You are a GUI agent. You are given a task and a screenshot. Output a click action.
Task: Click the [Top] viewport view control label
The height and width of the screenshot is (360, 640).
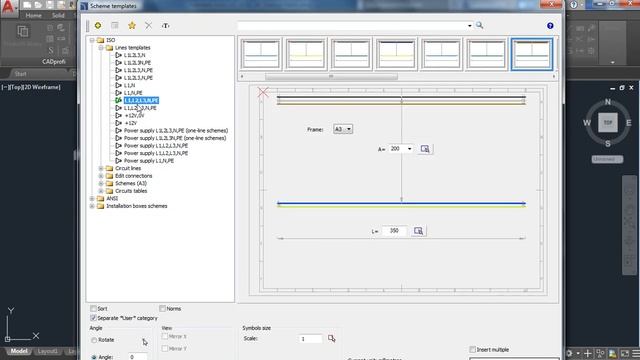pyautogui.click(x=18, y=87)
